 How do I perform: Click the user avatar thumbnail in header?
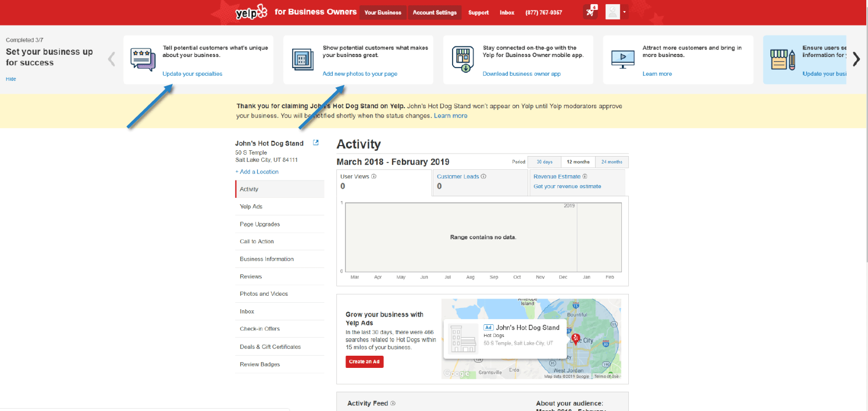pos(613,12)
